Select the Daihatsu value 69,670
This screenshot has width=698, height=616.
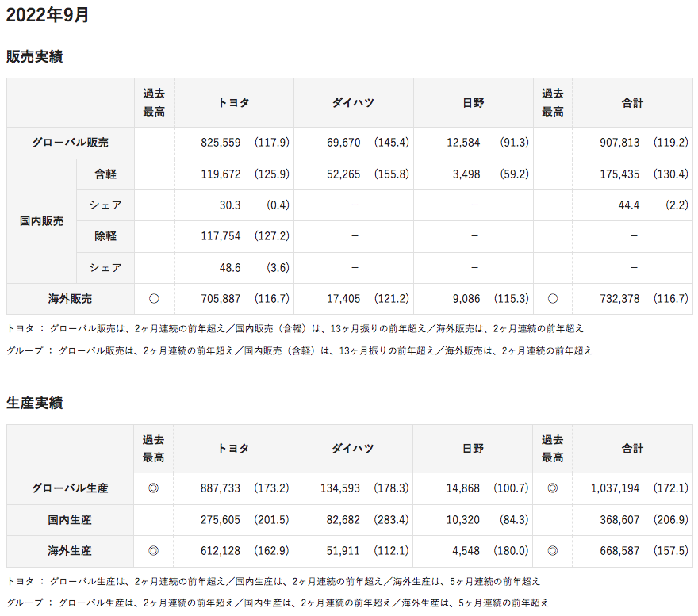(x=343, y=143)
